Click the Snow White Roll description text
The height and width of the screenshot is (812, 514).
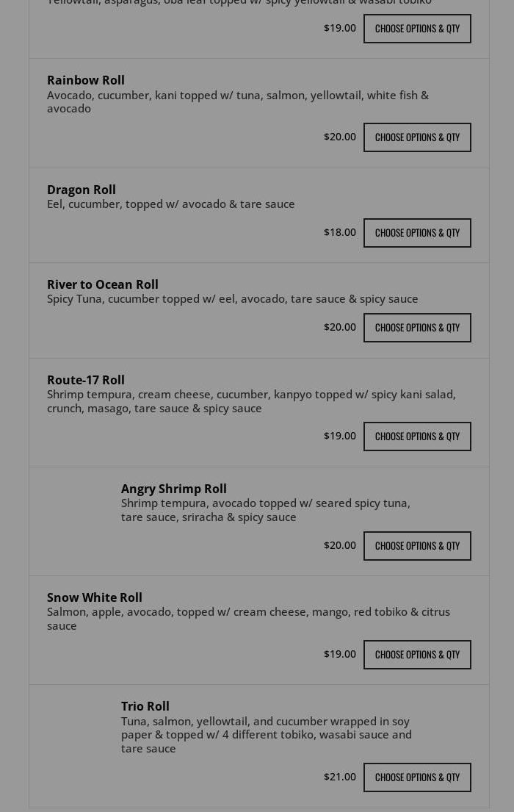click(248, 619)
